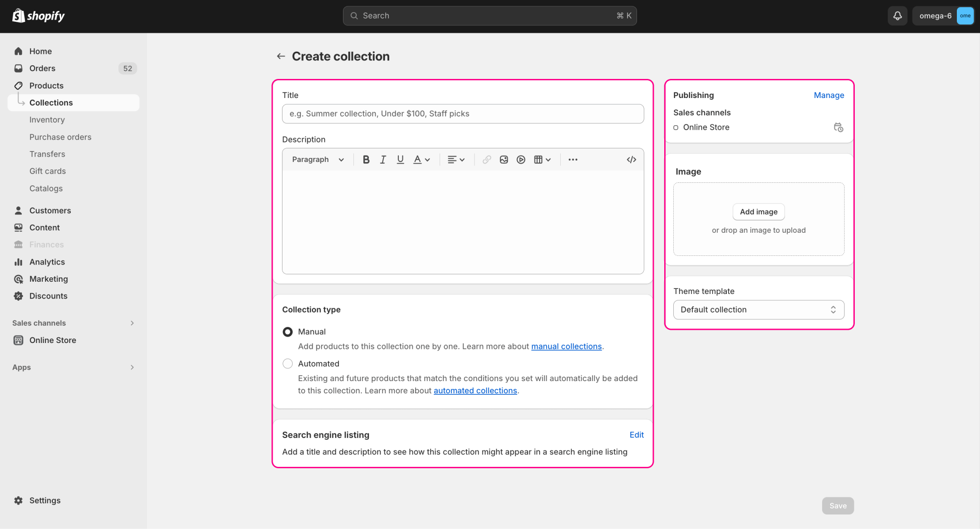Select the Manual collection type
This screenshot has width=980, height=529.
click(288, 332)
